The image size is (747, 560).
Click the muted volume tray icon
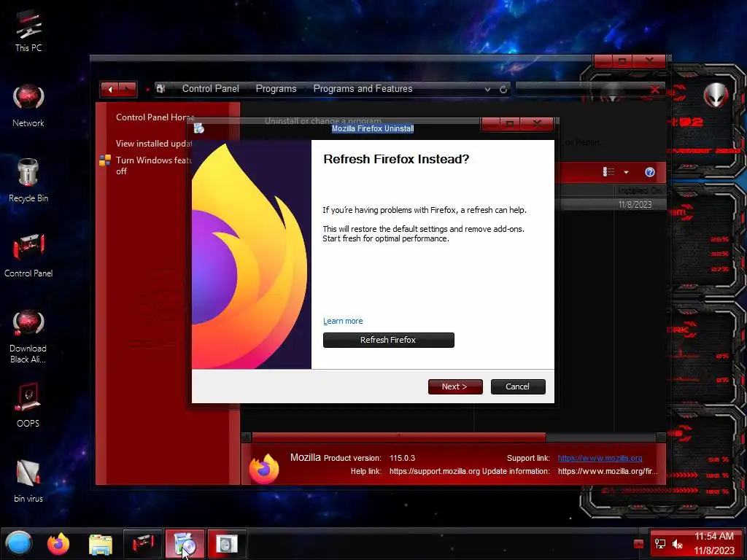677,544
